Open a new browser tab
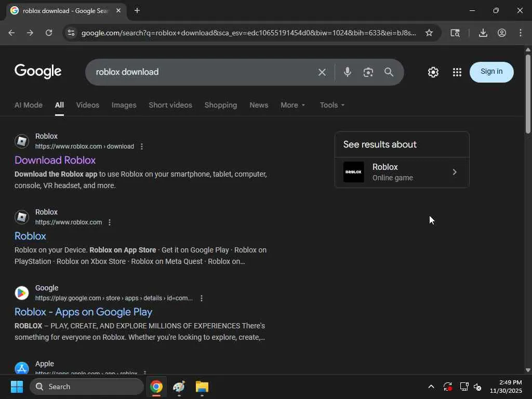 (137, 10)
